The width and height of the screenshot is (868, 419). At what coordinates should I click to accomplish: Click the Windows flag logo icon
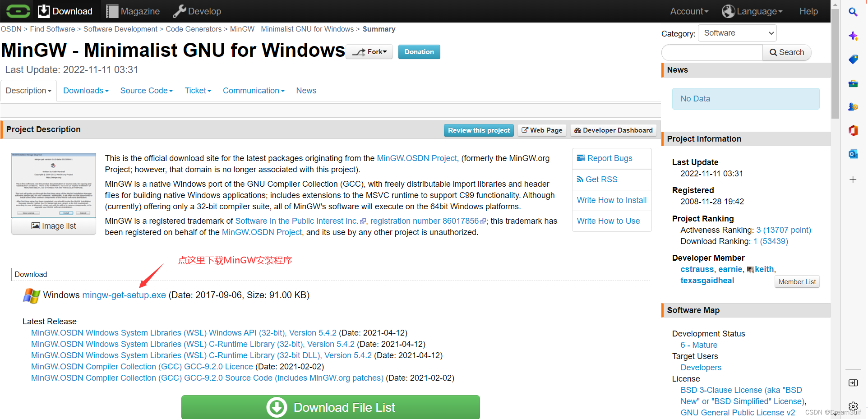tap(32, 295)
